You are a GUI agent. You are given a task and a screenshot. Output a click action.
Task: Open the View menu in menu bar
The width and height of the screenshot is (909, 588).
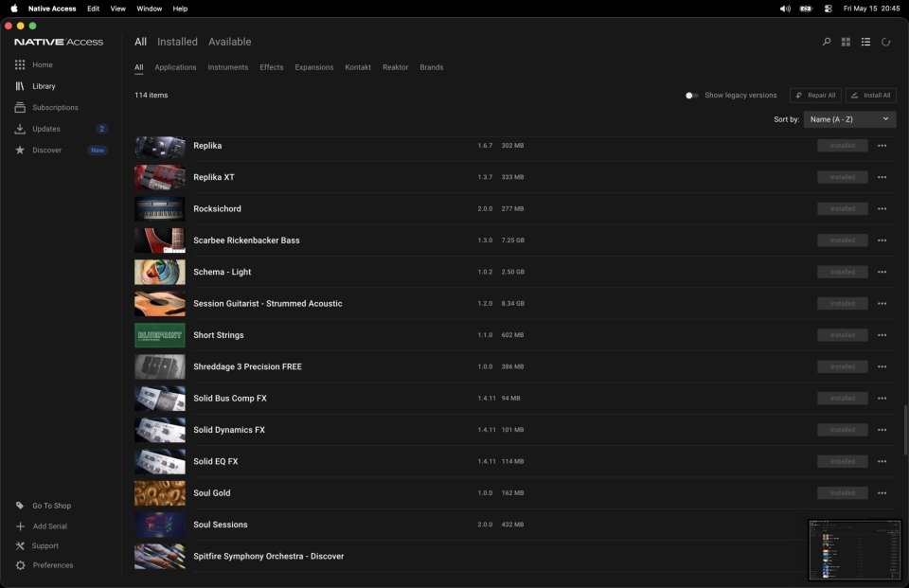click(x=117, y=9)
